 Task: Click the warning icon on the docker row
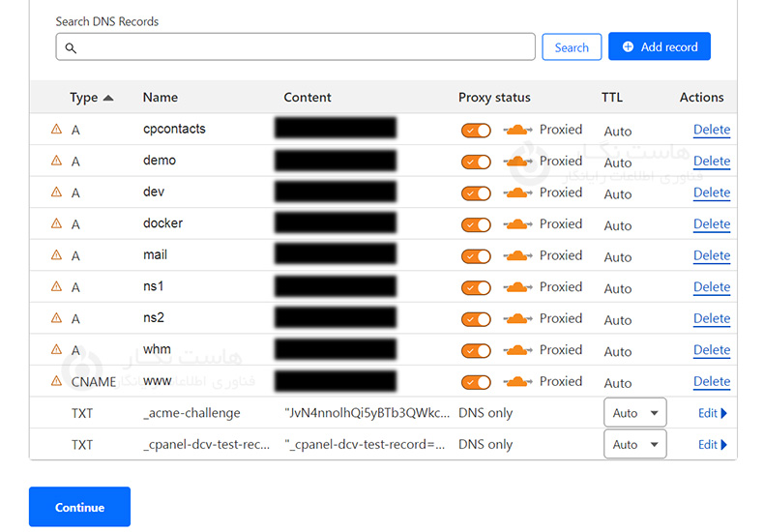(x=56, y=223)
